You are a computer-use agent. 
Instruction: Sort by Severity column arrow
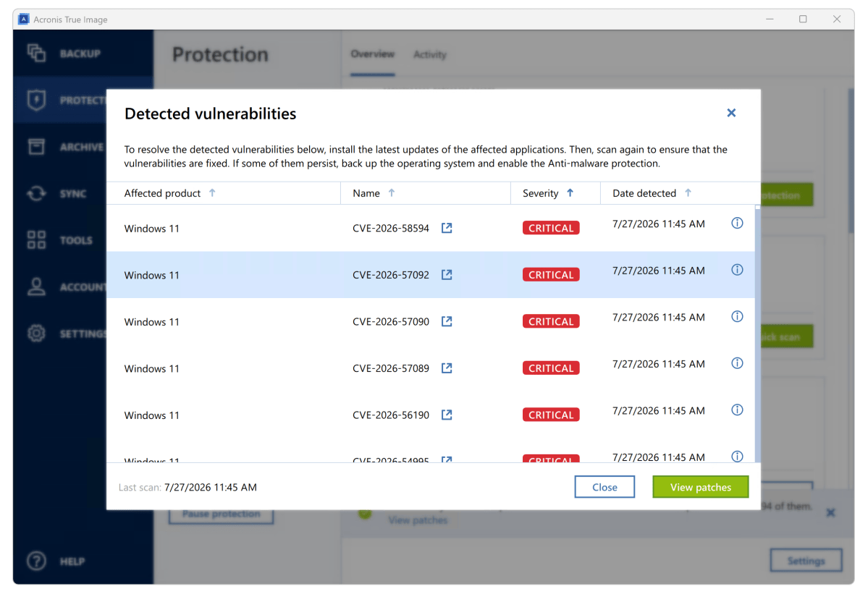point(570,193)
